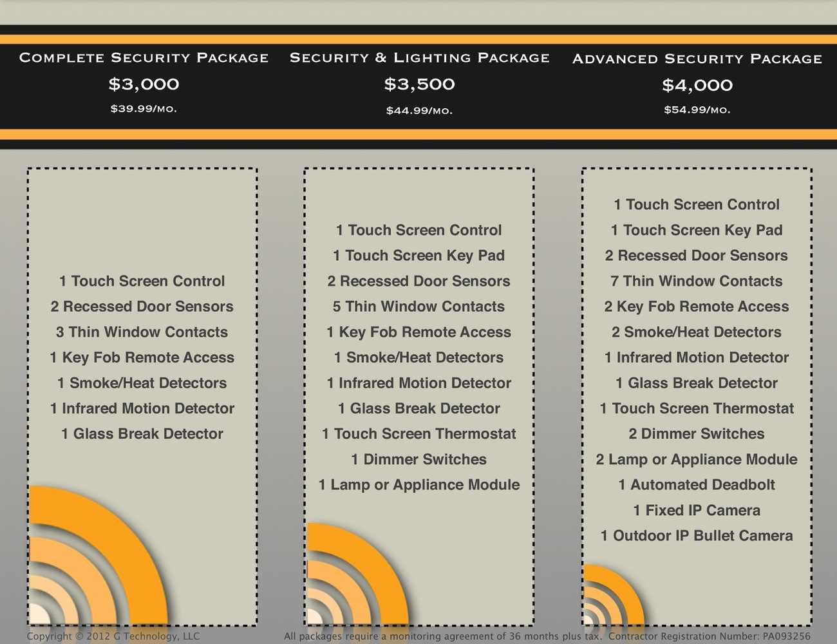Viewport: 837px width, 644px height.
Task: Click '1 Touch Screen Control' in Complete Security list
Action: pyautogui.click(x=142, y=281)
